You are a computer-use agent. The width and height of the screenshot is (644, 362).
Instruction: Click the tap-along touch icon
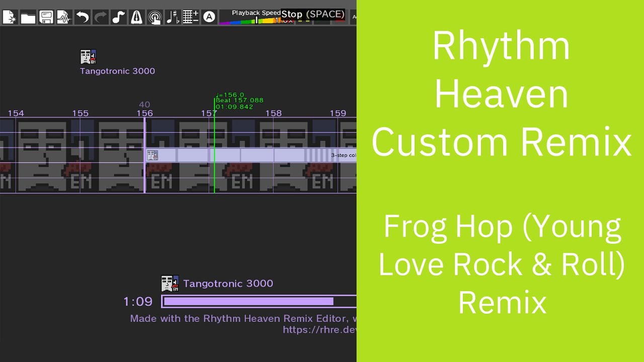coord(154,17)
